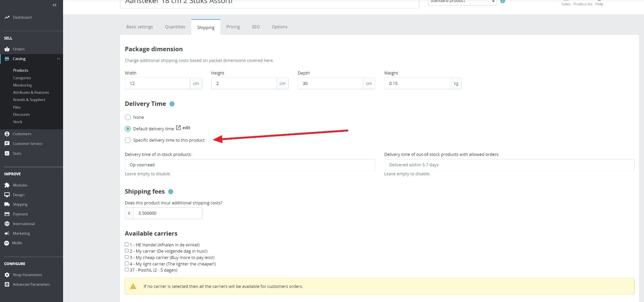Viewport: 644px width, 302px height.
Task: Collapse the sidebar with double-chevron icon
Action: [54, 5]
